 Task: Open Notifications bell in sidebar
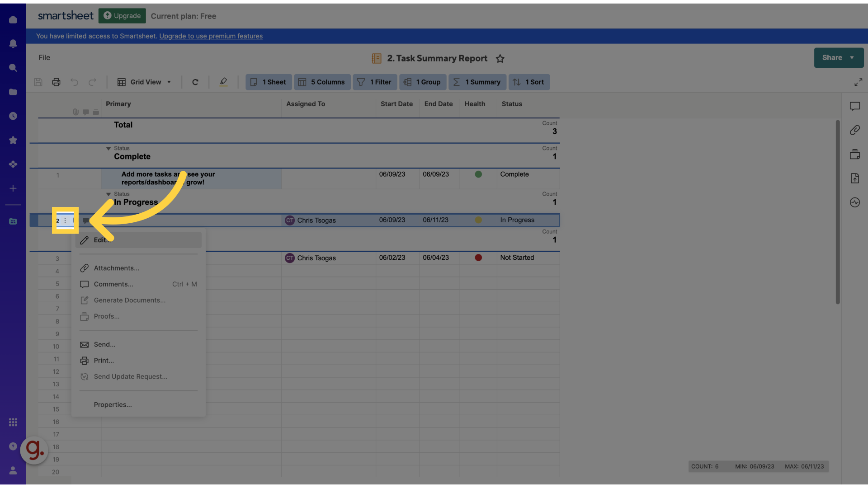click(13, 43)
